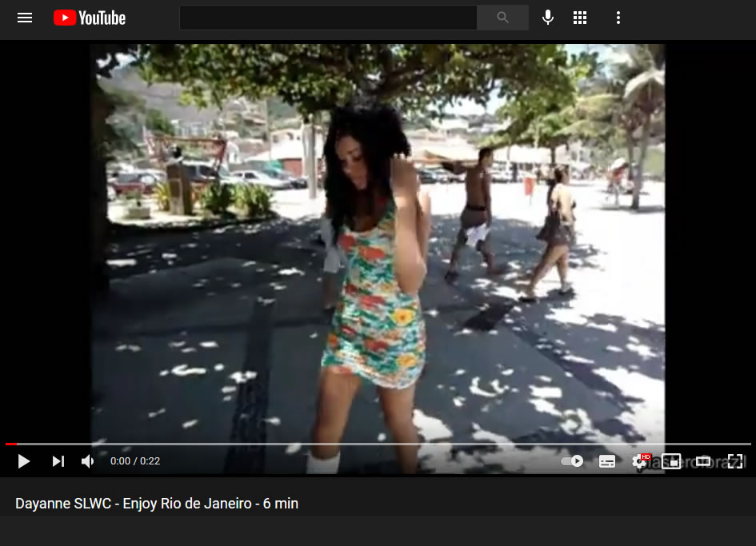Focus the YouTube search box
756x546 pixels.
[328, 18]
